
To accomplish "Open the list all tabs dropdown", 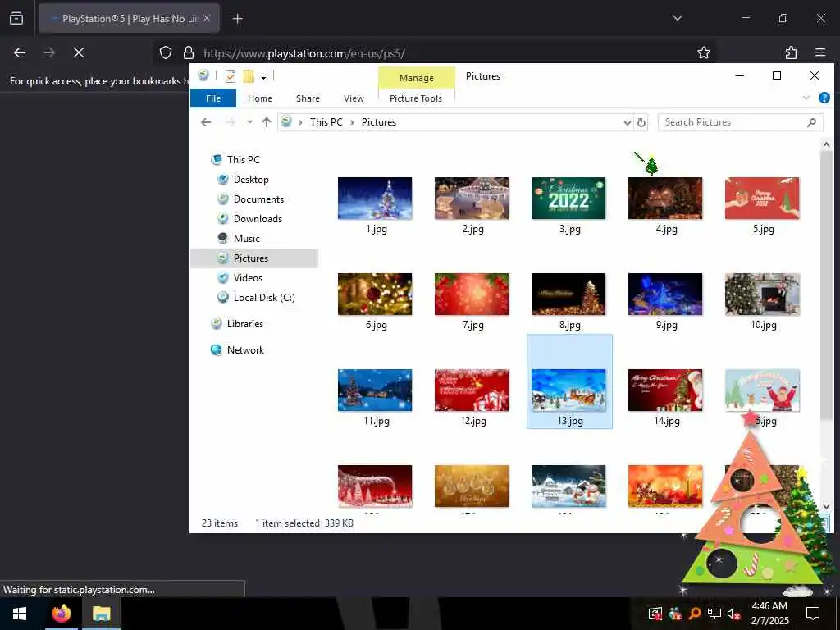I will click(677, 18).
